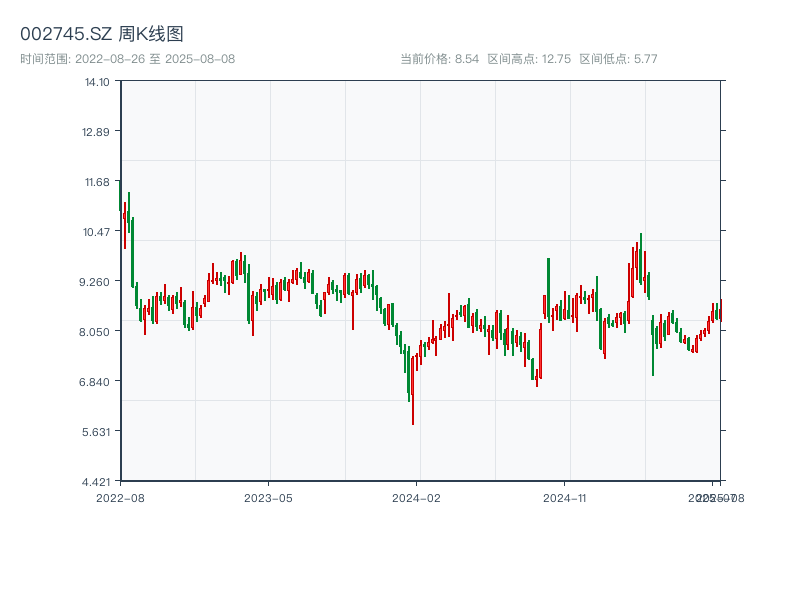Image resolution: width=800 pixels, height=600 pixels.
Task: Click the 5.631 y-axis tick label
Action: 97,432
